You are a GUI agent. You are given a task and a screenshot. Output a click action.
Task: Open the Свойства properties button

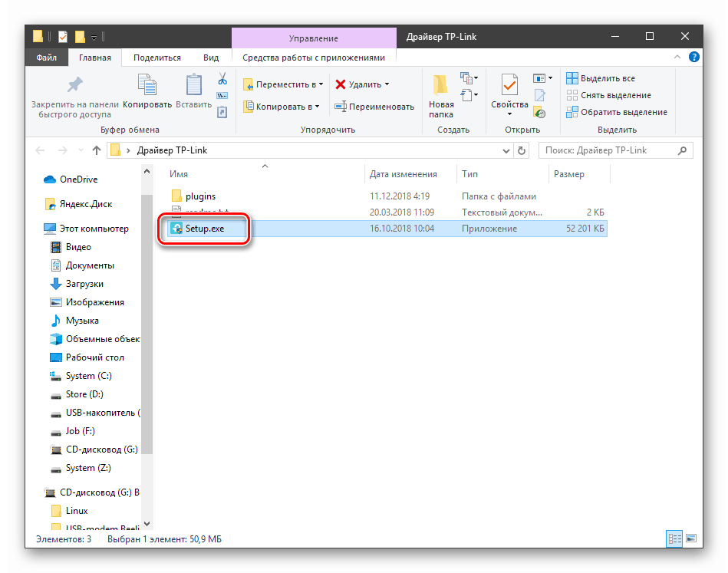(x=509, y=95)
